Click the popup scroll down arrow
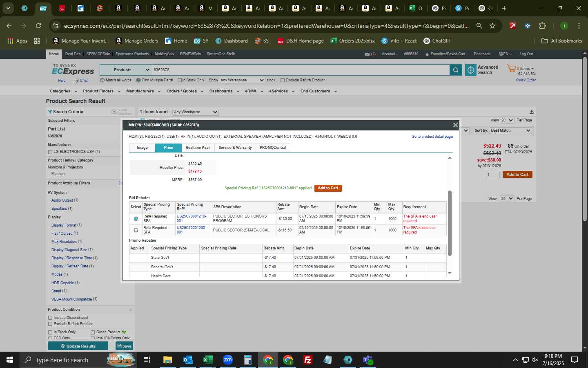The height and width of the screenshot is (368, 588). (450, 273)
